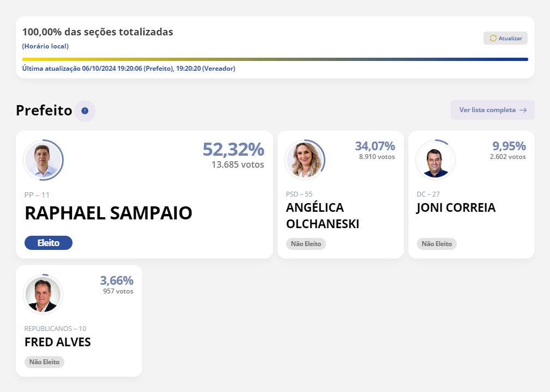Select Fred Alves's profile photo

point(43,294)
